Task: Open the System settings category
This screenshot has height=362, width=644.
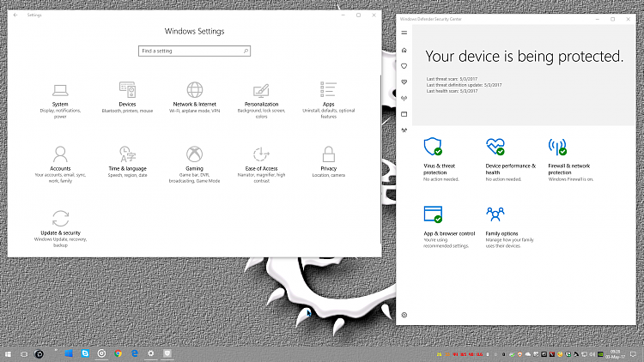Action: click(x=60, y=101)
